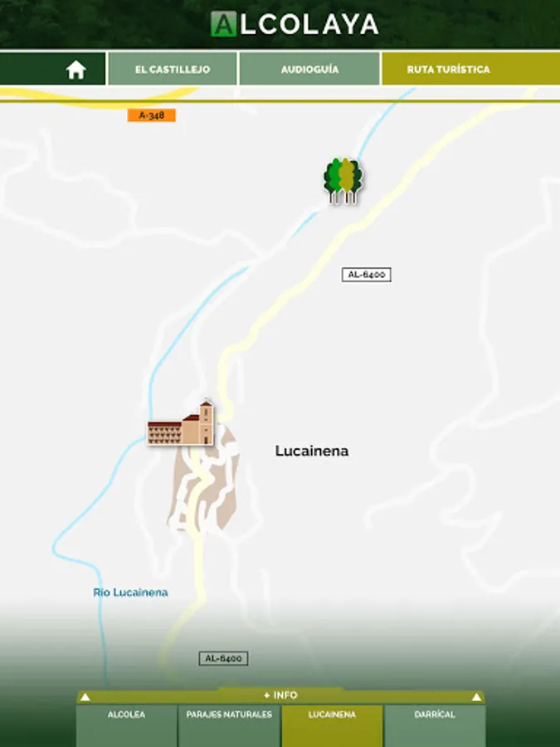Image resolution: width=560 pixels, height=747 pixels.
Task: Go to the home screen via house icon
Action: 75,70
